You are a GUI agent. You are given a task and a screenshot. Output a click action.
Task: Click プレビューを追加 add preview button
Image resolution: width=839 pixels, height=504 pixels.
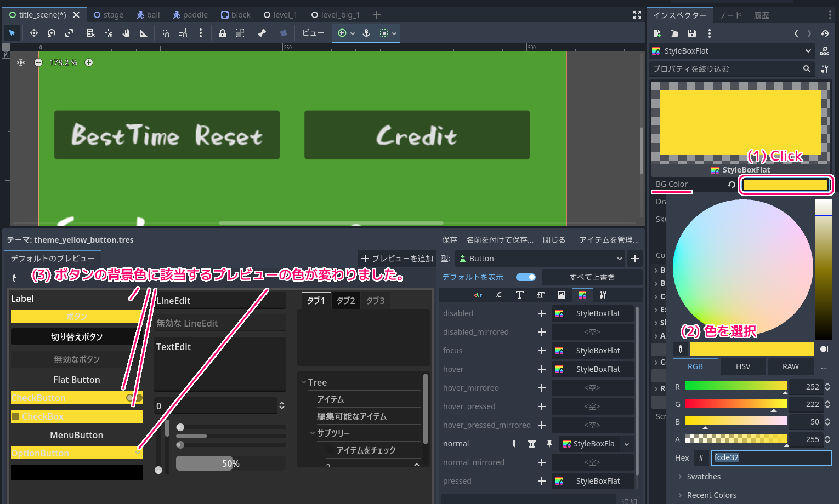[x=397, y=259]
